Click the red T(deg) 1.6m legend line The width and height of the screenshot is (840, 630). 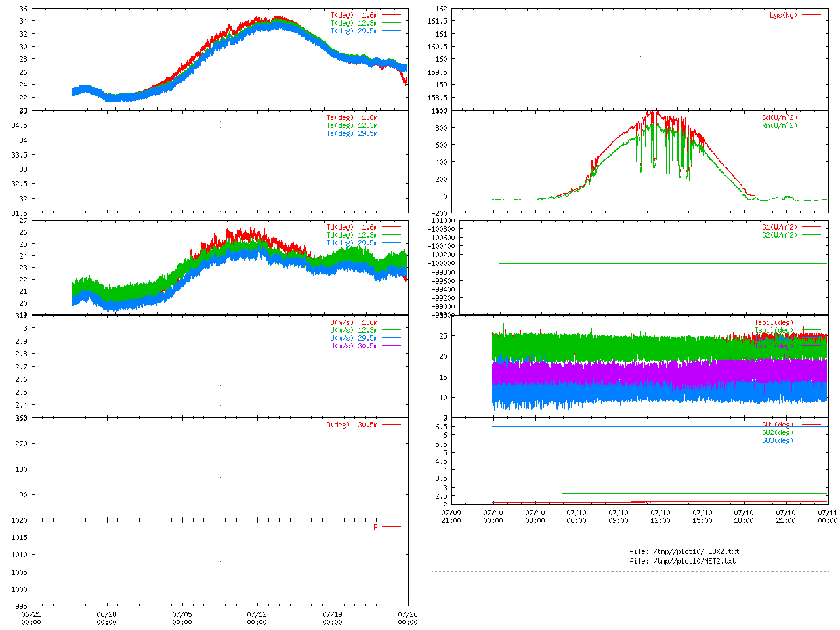391,15
